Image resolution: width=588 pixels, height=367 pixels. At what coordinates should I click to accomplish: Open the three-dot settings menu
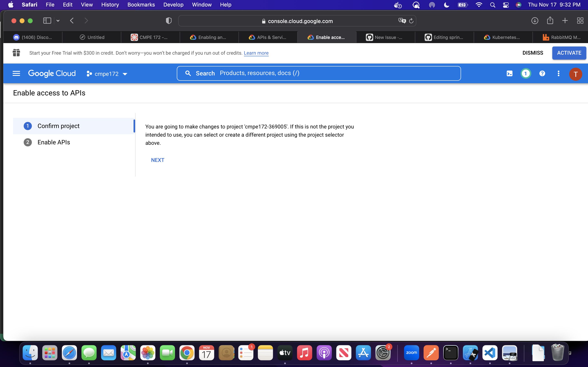tap(558, 73)
